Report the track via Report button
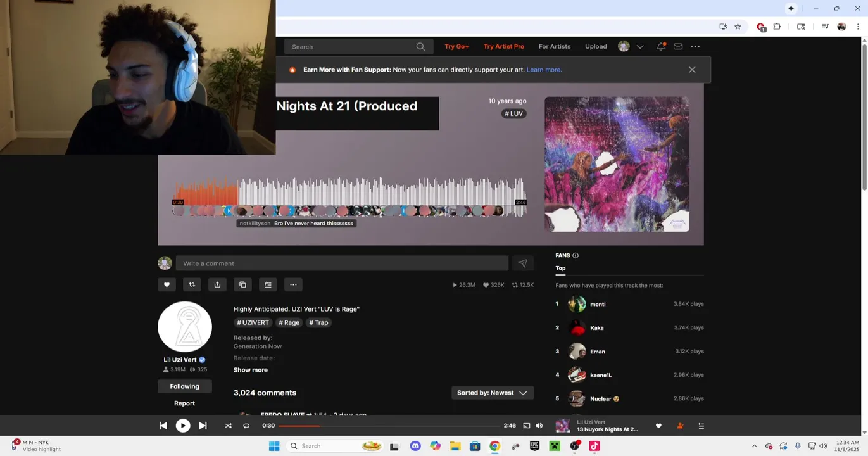The image size is (868, 456). (184, 403)
